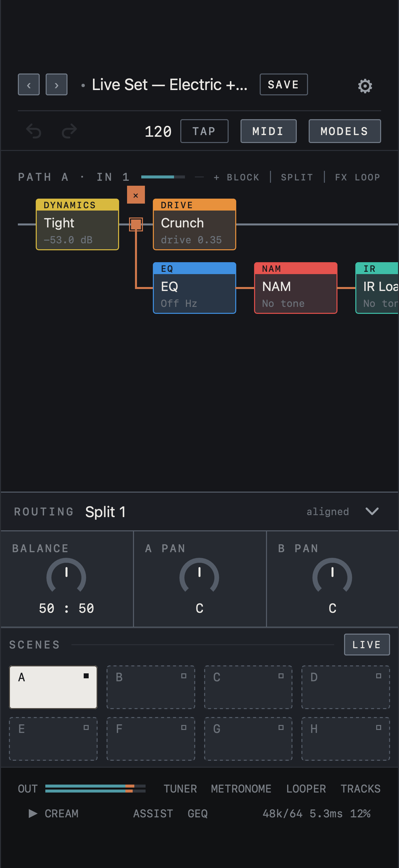Select the Drive Crunch block
Screen dimensions: 399x868
point(194,224)
